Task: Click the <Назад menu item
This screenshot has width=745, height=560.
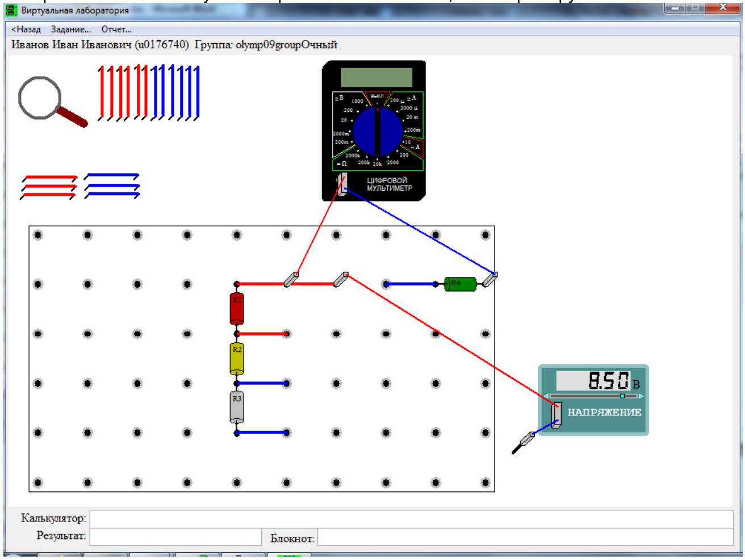Action: tap(26, 30)
